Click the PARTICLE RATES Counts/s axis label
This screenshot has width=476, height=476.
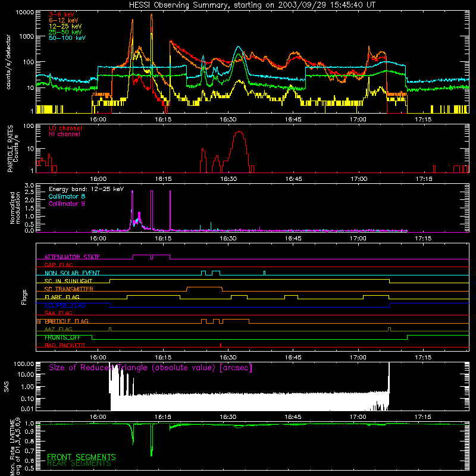[12, 148]
